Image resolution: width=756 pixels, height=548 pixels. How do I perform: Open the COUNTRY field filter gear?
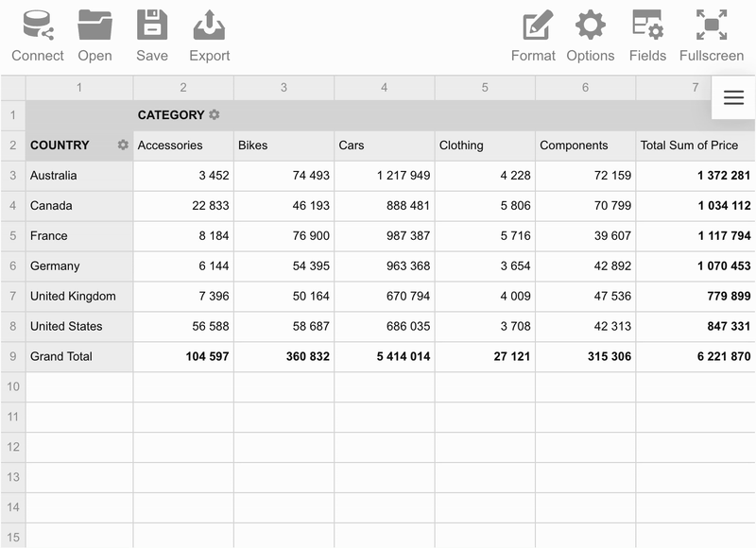[x=123, y=145]
